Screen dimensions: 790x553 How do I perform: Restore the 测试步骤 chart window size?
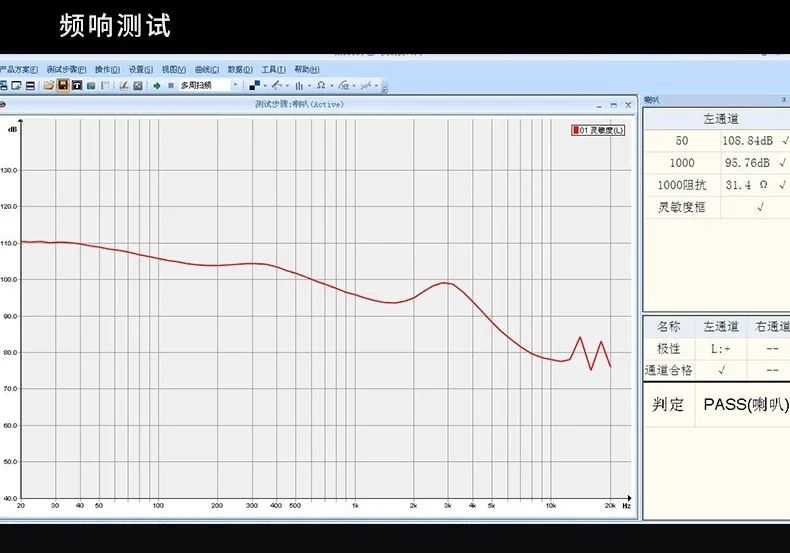click(x=613, y=105)
